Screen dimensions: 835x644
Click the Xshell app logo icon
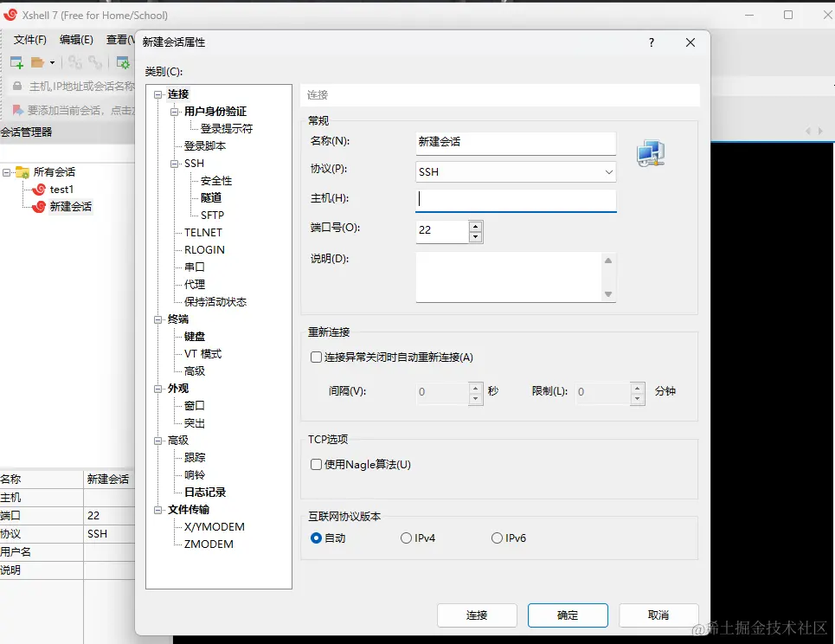click(x=10, y=15)
